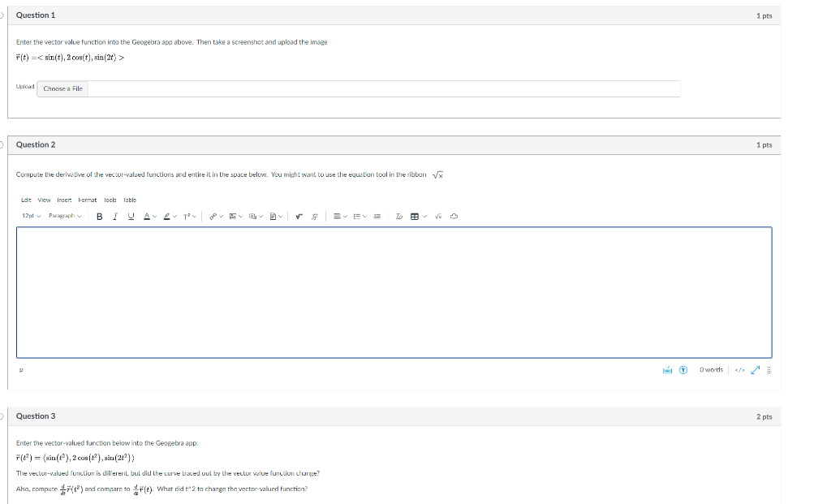
Task: Click the insert image icon
Action: [x=233, y=216]
